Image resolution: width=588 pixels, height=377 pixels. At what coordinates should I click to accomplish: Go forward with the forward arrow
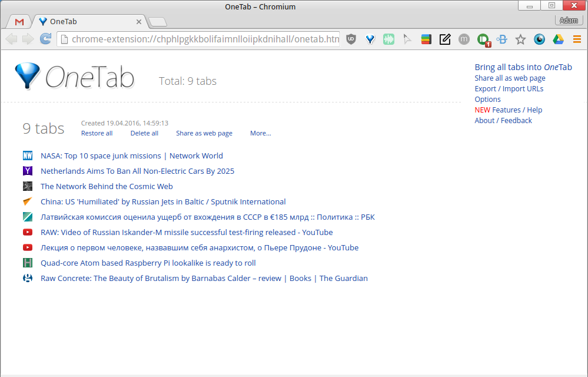pyautogui.click(x=28, y=39)
